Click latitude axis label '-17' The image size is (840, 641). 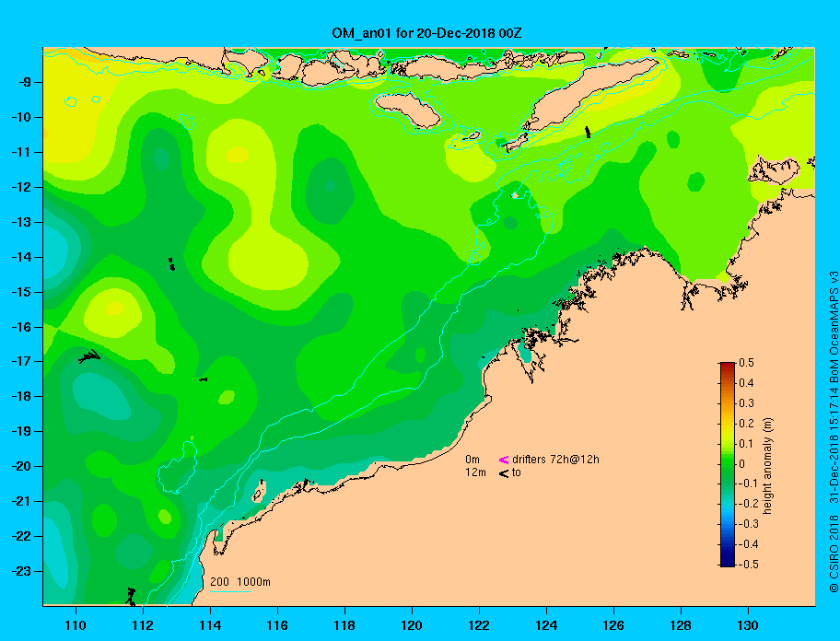coord(21,361)
